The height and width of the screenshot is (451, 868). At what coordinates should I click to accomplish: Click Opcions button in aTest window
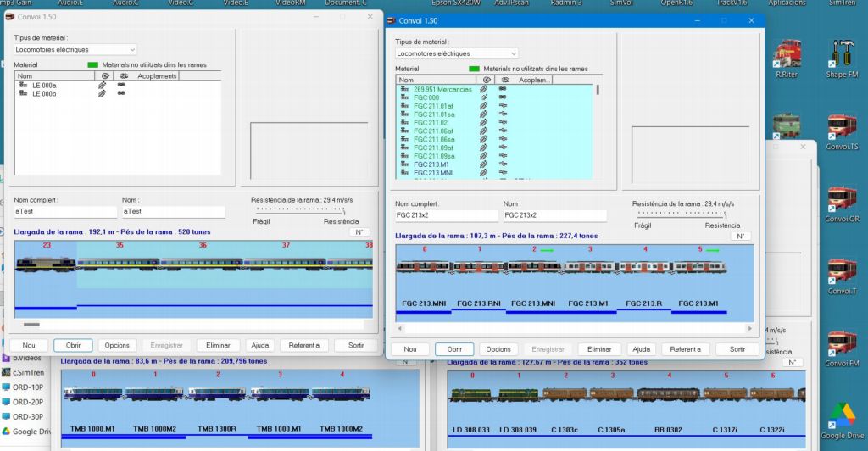point(117,345)
